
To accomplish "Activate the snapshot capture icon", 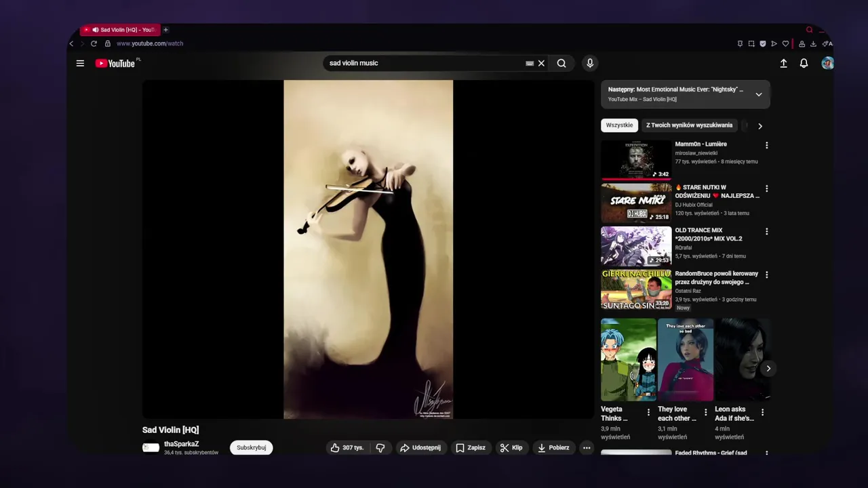I will point(751,43).
